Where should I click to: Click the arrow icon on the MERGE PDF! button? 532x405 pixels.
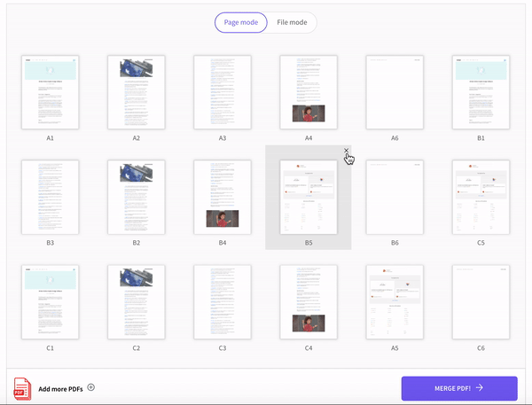click(480, 387)
